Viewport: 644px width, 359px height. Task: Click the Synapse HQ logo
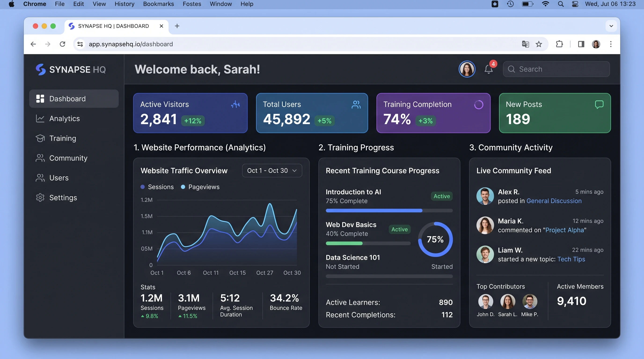(71, 69)
